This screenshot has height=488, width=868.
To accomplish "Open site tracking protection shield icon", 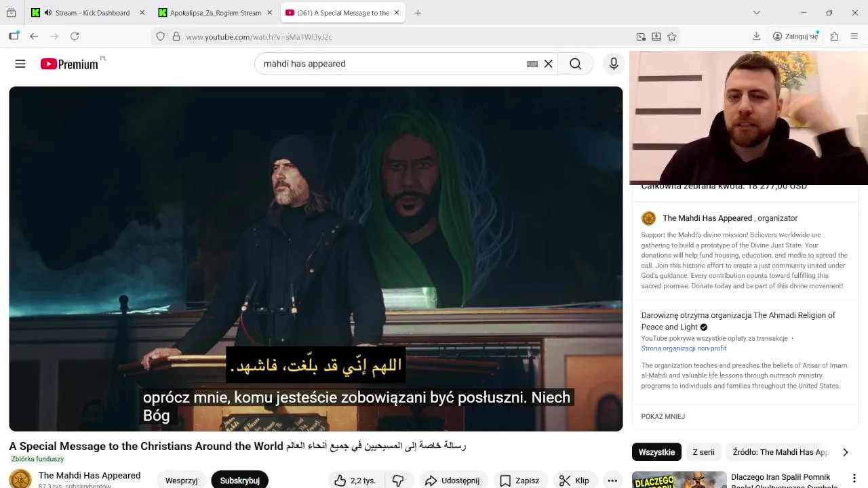I will pyautogui.click(x=161, y=37).
